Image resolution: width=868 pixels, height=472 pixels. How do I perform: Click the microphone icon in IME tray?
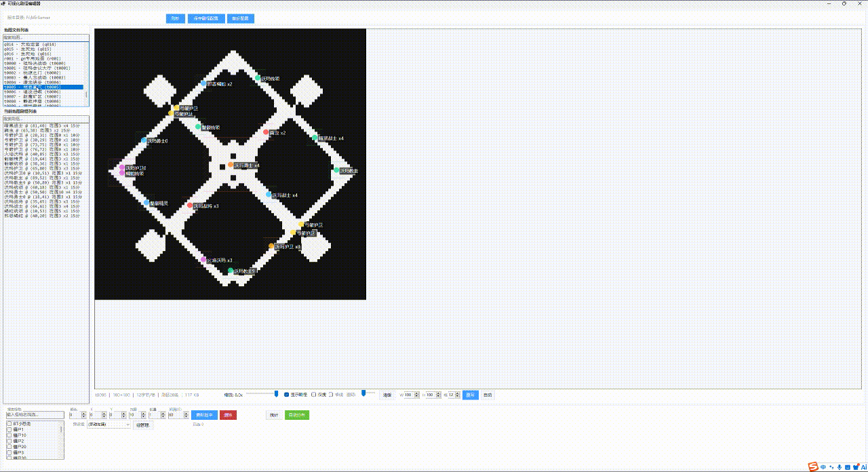(x=840, y=467)
